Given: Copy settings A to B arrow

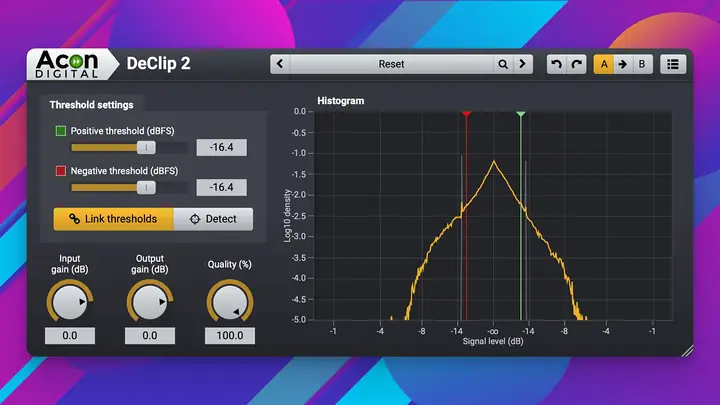Looking at the screenshot, I should pyautogui.click(x=623, y=64).
